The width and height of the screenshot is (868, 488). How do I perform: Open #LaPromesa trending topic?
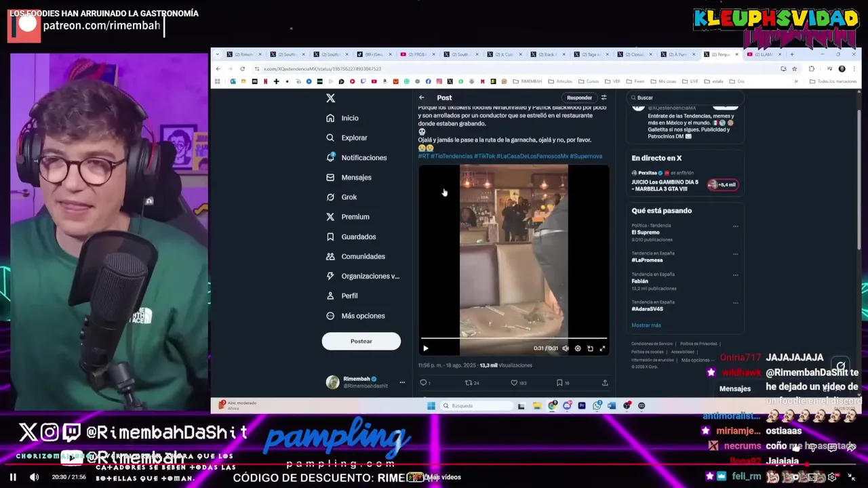coord(647,260)
